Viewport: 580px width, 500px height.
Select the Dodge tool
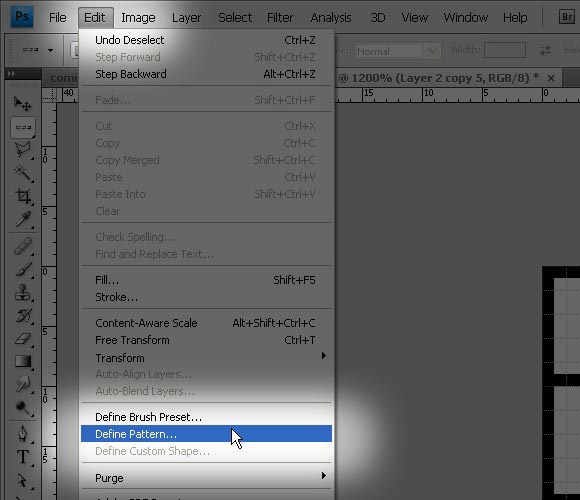click(x=23, y=408)
